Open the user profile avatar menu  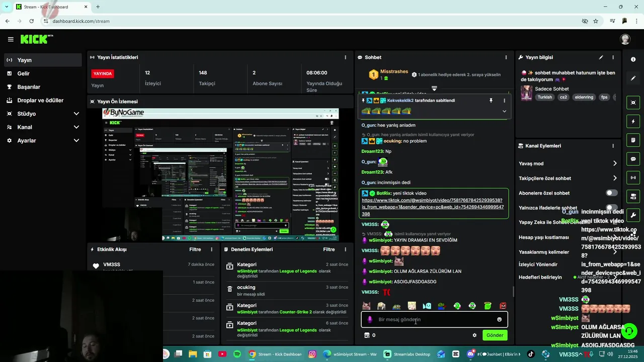coord(625,39)
